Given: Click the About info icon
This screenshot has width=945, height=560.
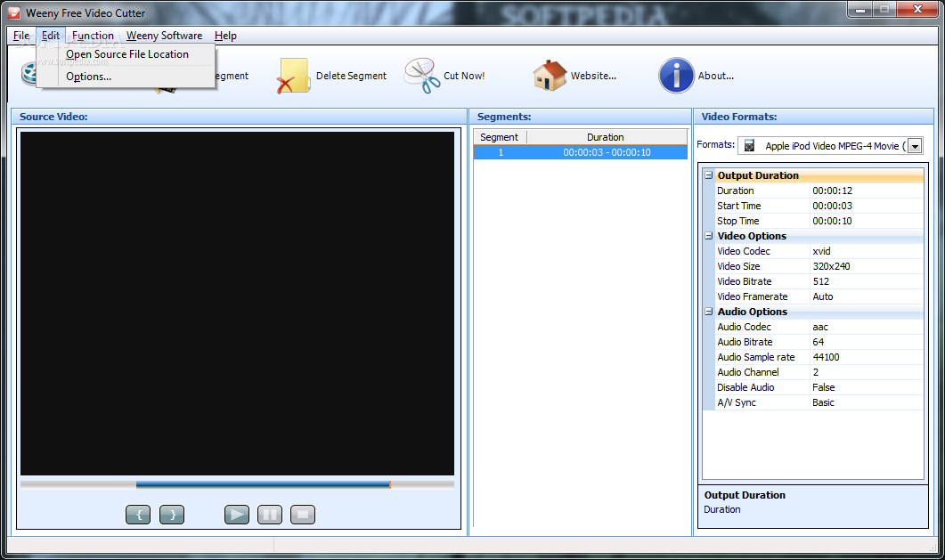Looking at the screenshot, I should pyautogui.click(x=676, y=76).
